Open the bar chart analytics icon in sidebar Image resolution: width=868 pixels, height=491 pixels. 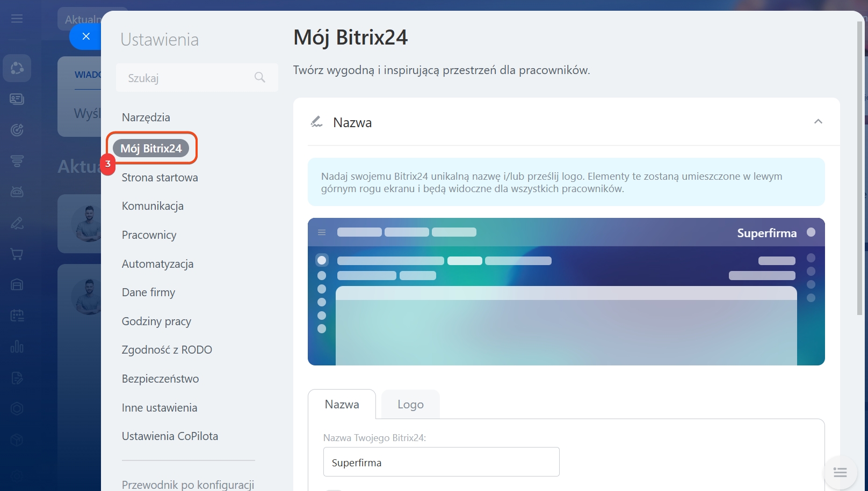[17, 347]
